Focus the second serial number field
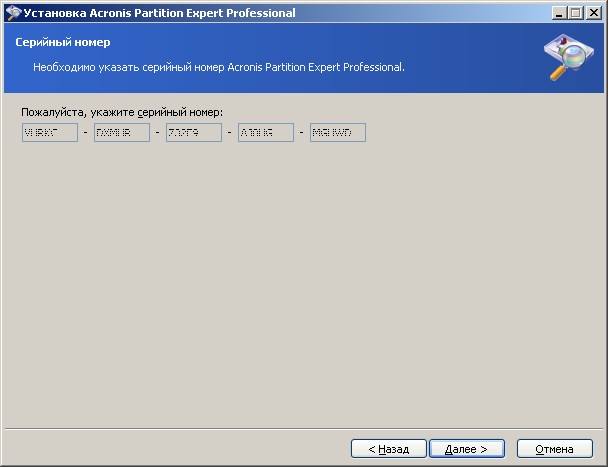The image size is (608, 467). (x=122, y=132)
